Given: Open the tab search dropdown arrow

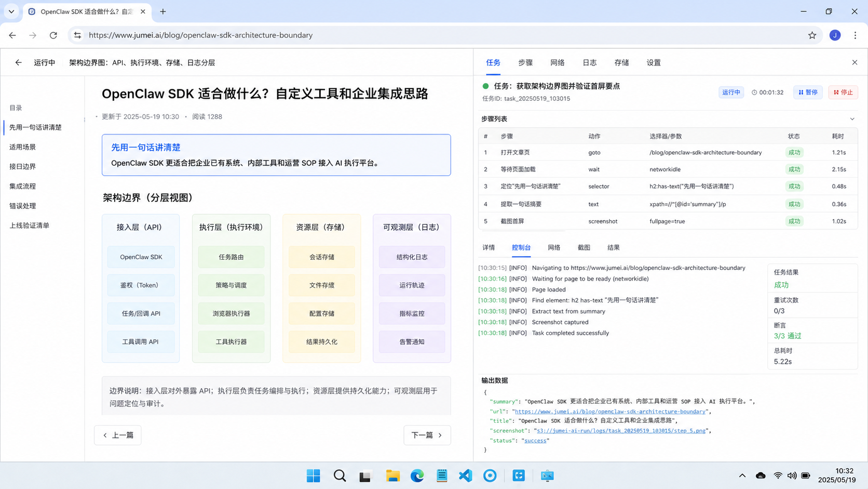Looking at the screenshot, I should (x=11, y=11).
